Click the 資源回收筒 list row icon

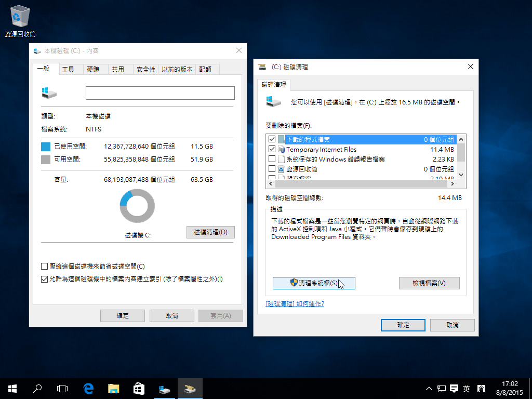281,169
